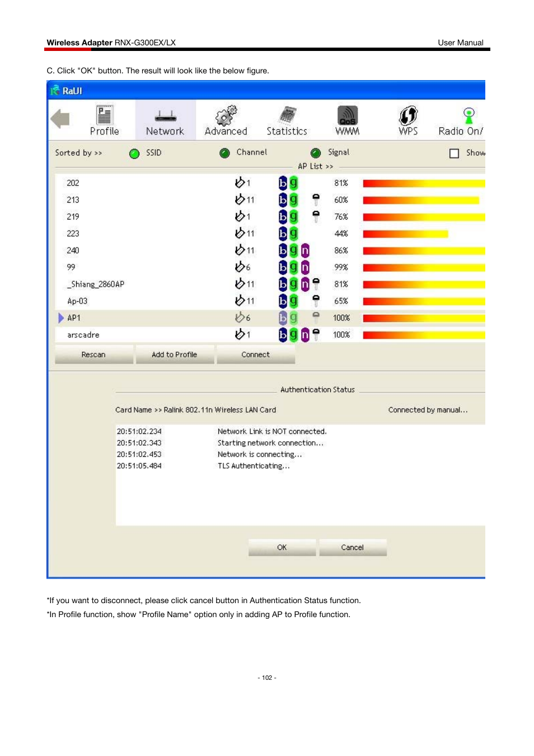Click 'Network Link is NOT connected.' log entry
Viewport: 534px width, 756px height.
pos(272,431)
